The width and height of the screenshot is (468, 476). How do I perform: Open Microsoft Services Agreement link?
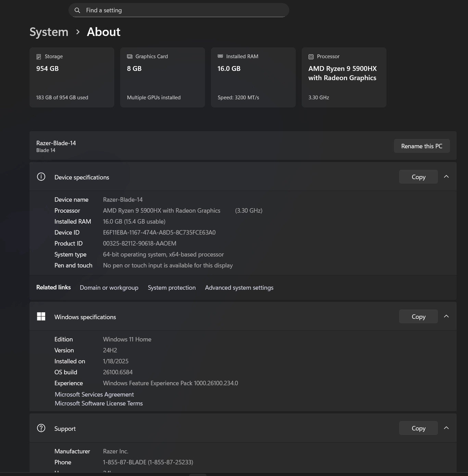tap(94, 394)
